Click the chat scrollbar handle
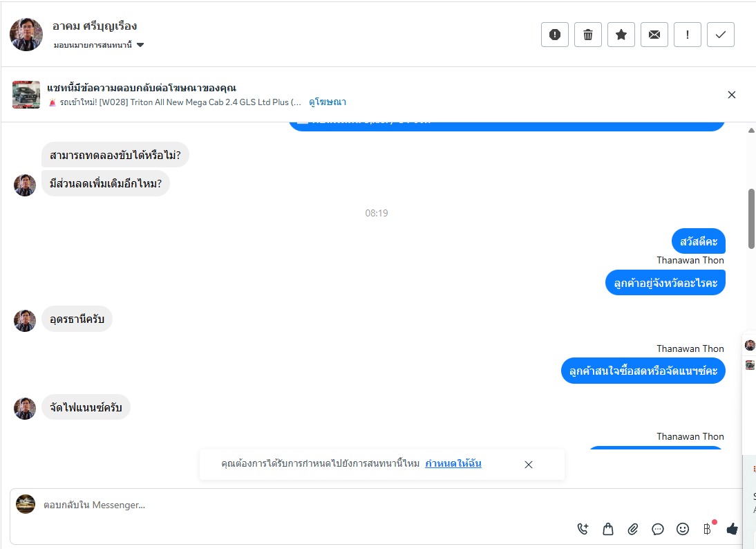This screenshot has width=756, height=549. [751, 218]
